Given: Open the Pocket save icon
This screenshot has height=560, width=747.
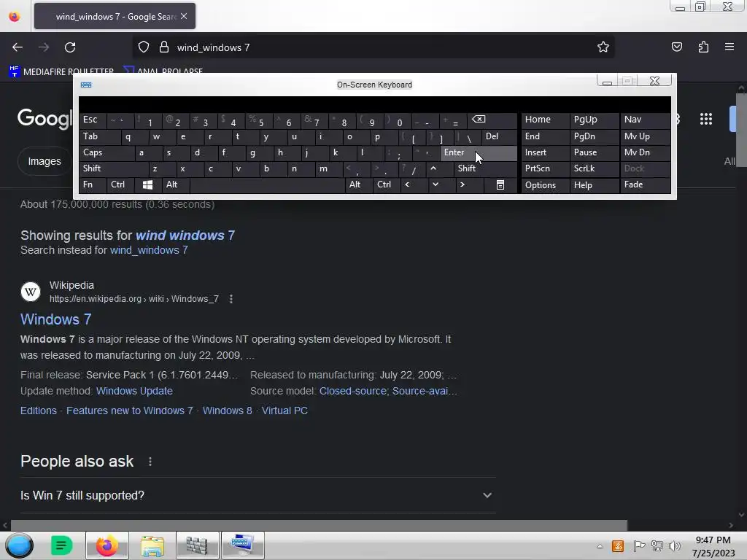Looking at the screenshot, I should tap(676, 47).
